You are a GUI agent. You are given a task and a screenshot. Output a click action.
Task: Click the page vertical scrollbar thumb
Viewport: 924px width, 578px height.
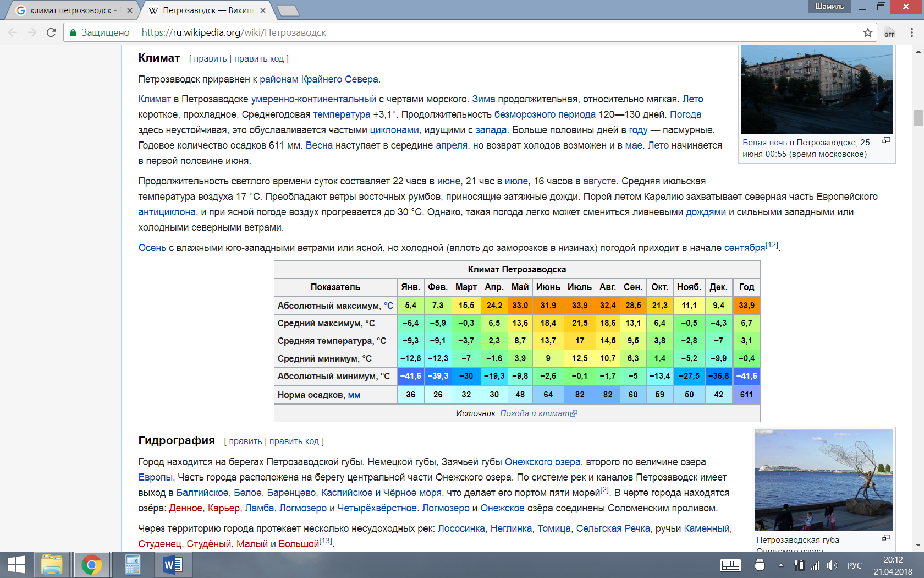tap(917, 118)
